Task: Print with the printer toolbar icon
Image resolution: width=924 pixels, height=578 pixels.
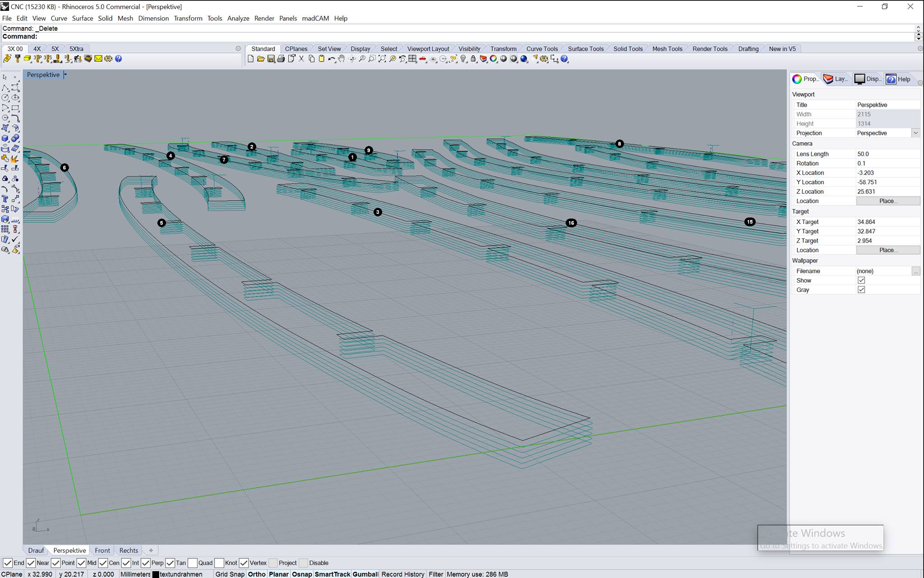Action: [281, 59]
